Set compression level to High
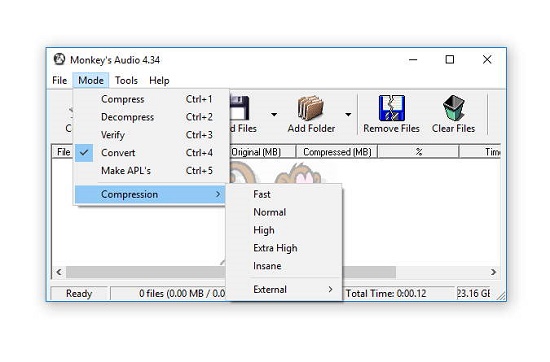The height and width of the screenshot is (362, 550). pyautogui.click(x=284, y=230)
